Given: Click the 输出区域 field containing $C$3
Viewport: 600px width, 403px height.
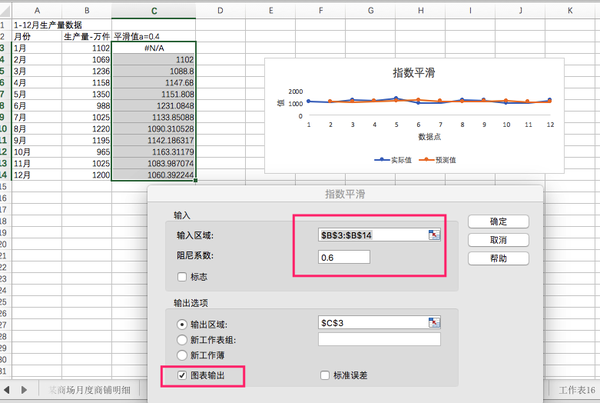Looking at the screenshot, I should click(x=373, y=323).
